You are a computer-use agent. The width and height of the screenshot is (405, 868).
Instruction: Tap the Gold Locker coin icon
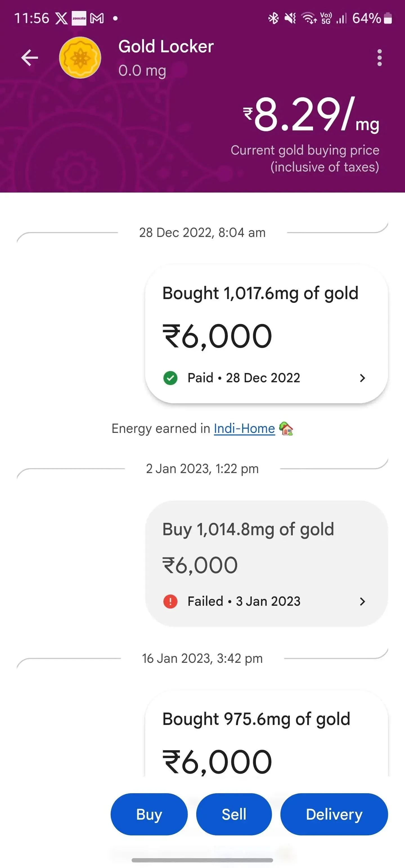[x=80, y=58]
